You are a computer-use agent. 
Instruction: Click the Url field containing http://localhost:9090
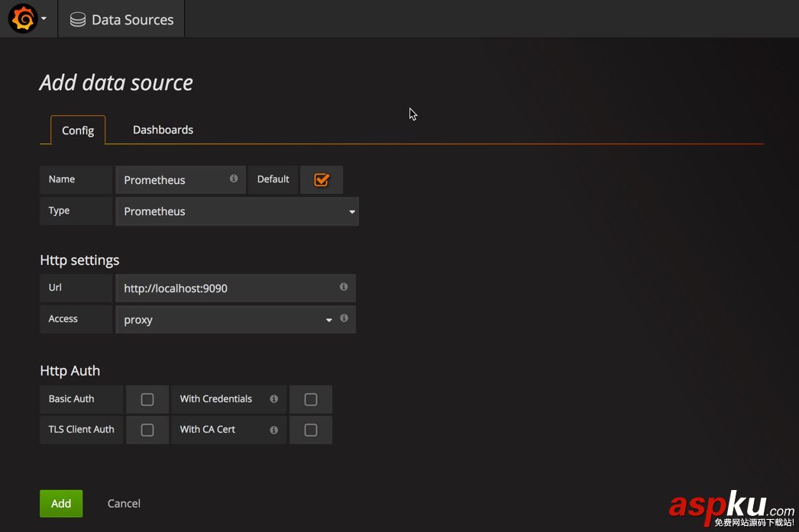pos(235,289)
